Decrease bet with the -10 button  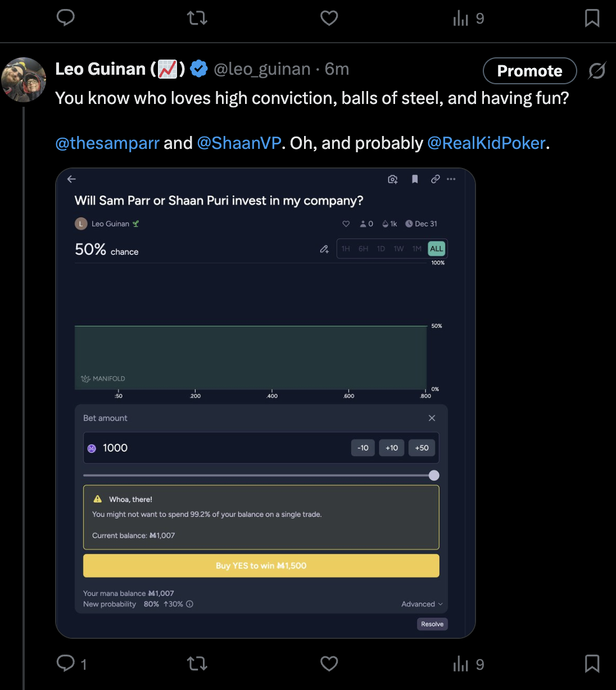pyautogui.click(x=363, y=448)
